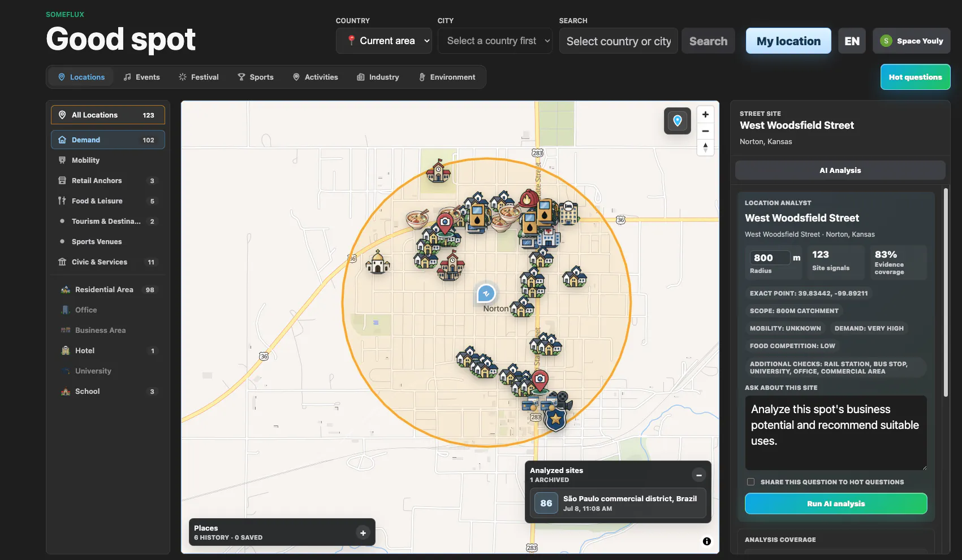
Task: Click the church icon on the map
Action: click(x=378, y=262)
